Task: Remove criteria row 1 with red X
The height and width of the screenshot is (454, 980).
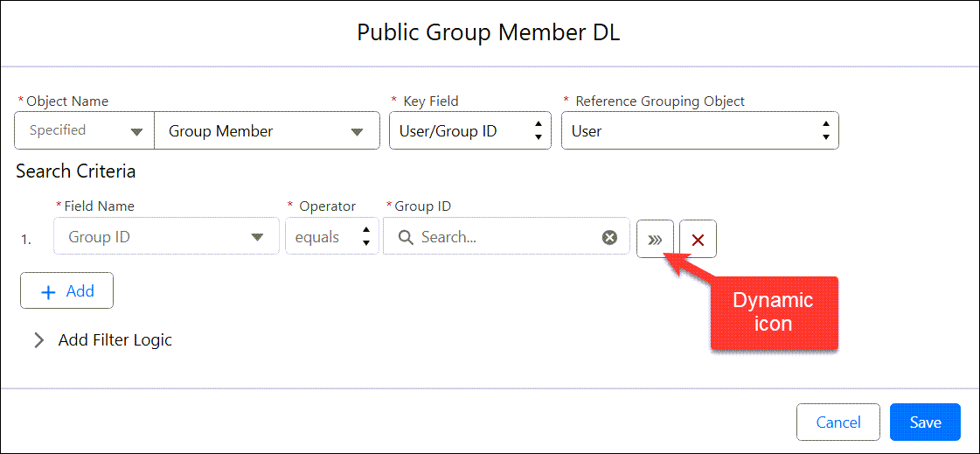Action: tap(699, 239)
